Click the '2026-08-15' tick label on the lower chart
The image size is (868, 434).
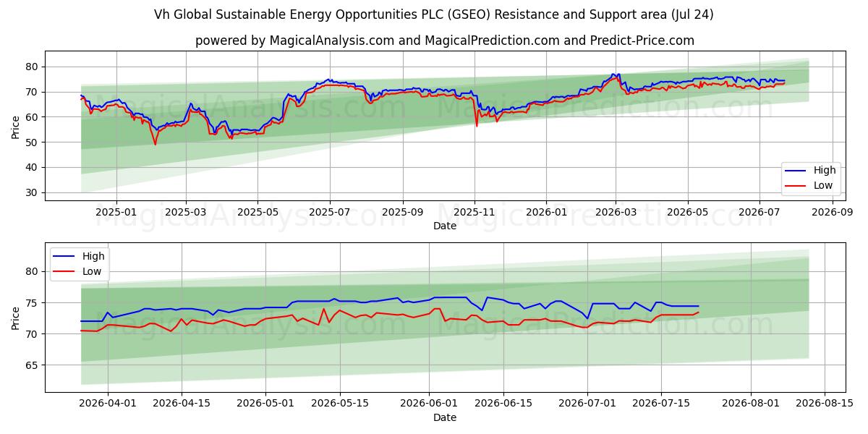pyautogui.click(x=825, y=403)
